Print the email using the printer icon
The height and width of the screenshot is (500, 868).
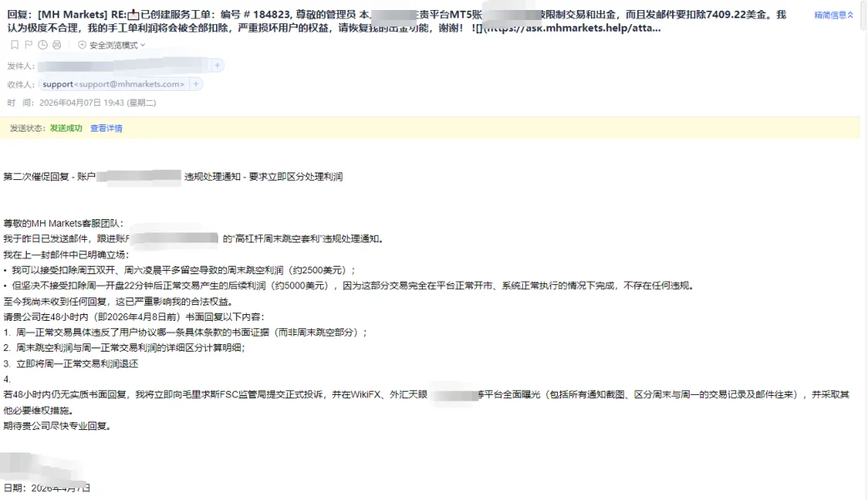[57, 45]
